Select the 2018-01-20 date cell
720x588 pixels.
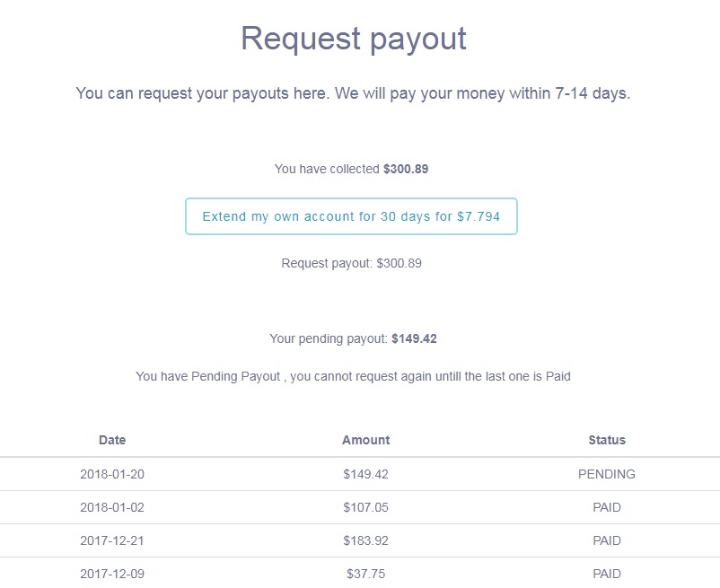tap(112, 474)
